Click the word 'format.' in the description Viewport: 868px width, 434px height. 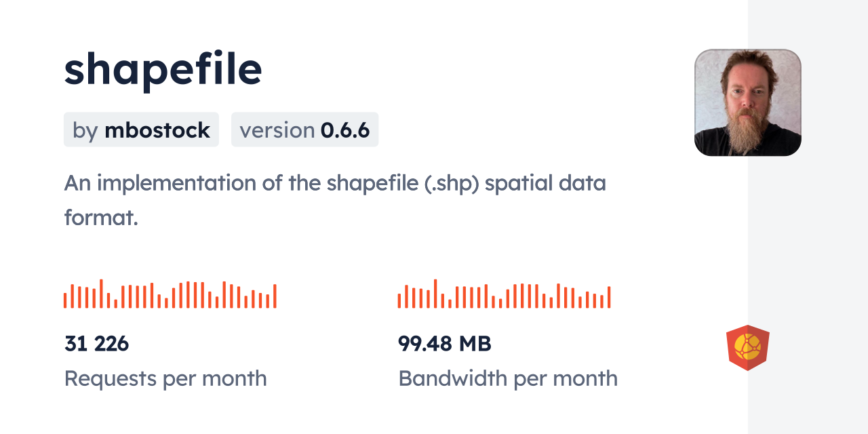pyautogui.click(x=101, y=218)
